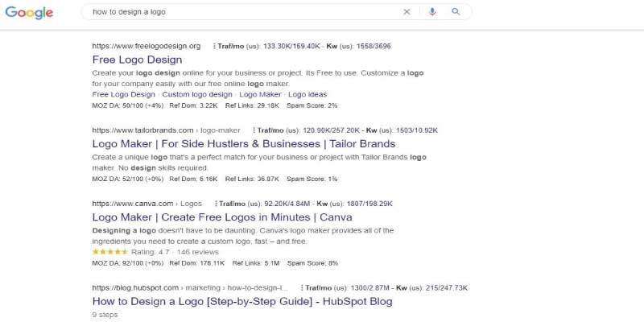Open the 'Logo ideas' sitelink

tap(308, 94)
